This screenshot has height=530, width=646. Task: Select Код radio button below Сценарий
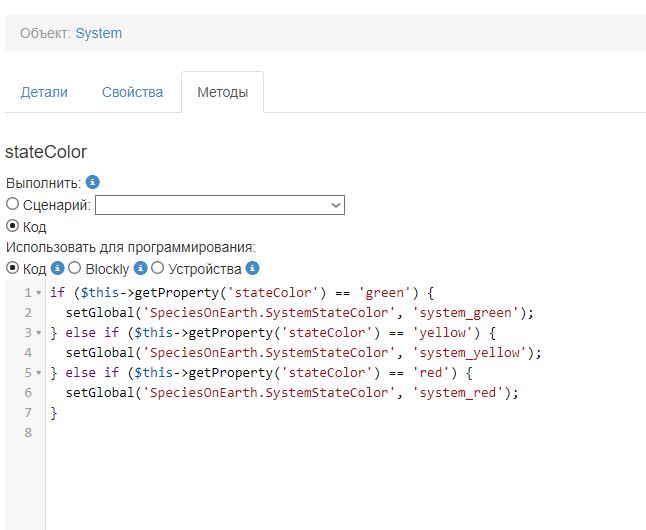pos(13,226)
